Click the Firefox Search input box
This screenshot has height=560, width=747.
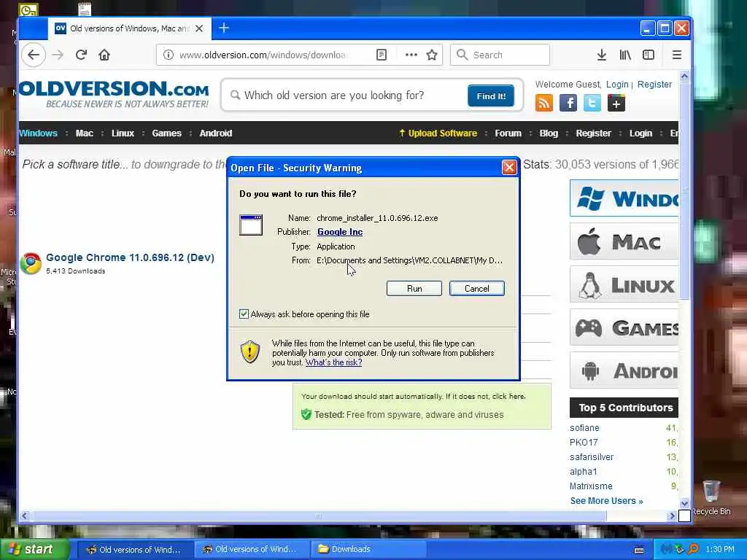[x=500, y=55]
